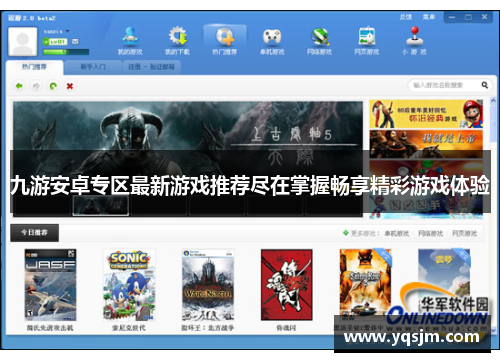Click the mail envelope icon near username
Image resolution: width=500 pixels, height=362 pixels.
pyautogui.click(x=75, y=41)
